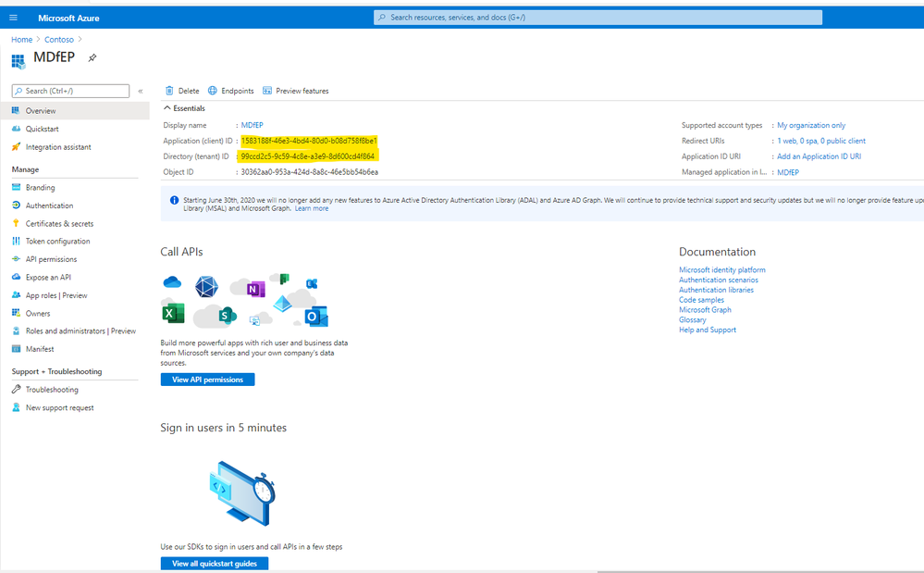Image resolution: width=924 pixels, height=573 pixels.
Task: Click the Preview features icon
Action: click(267, 91)
